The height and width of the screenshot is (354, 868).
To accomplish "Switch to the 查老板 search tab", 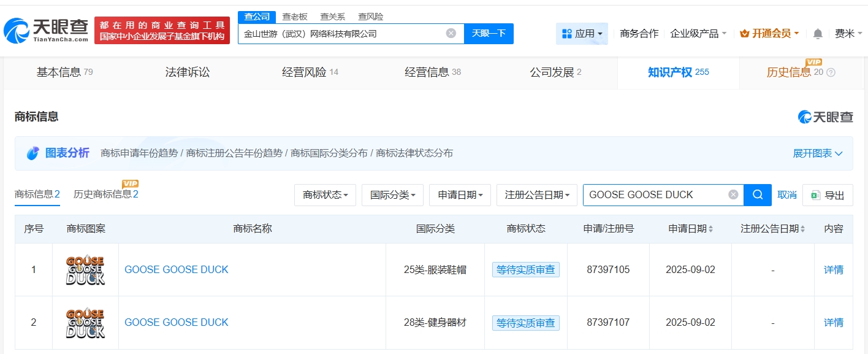I will (x=295, y=17).
